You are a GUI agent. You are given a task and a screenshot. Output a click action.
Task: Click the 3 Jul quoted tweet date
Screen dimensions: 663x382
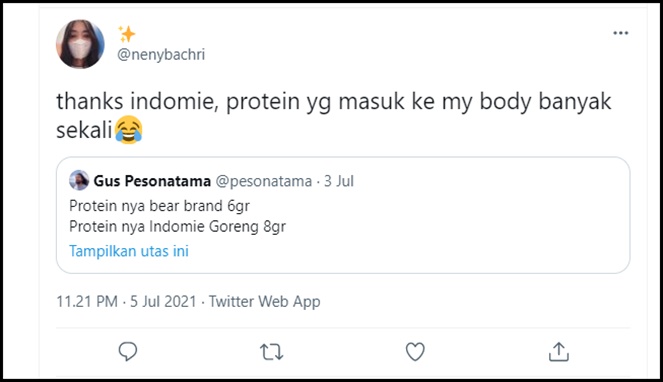click(x=339, y=181)
